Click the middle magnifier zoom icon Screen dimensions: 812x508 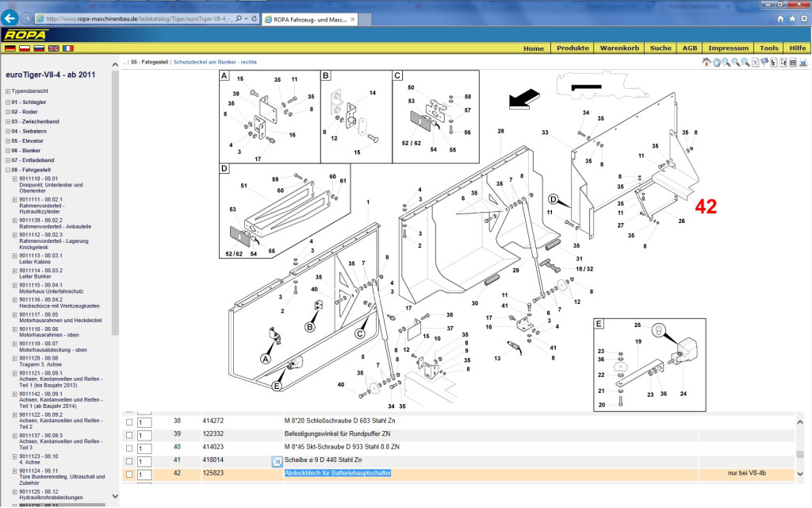pos(735,62)
